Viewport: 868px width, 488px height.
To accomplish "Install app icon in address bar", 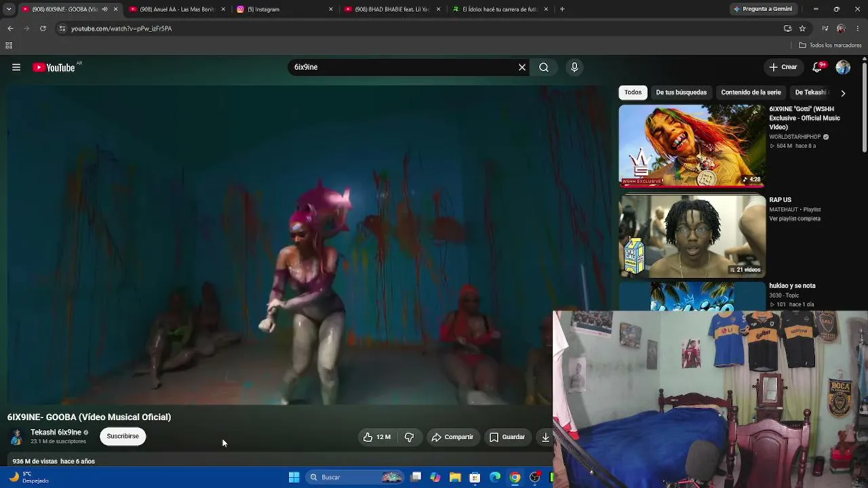I will click(x=787, y=28).
